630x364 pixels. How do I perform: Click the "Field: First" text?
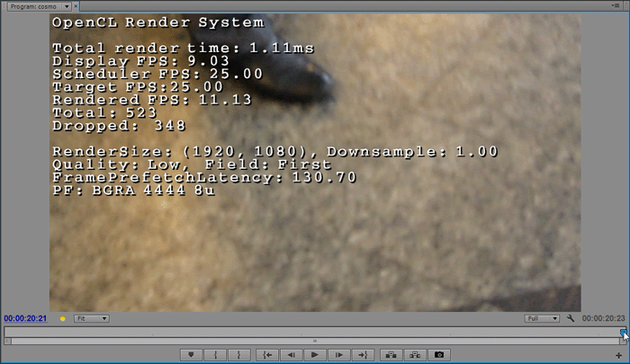(x=268, y=164)
